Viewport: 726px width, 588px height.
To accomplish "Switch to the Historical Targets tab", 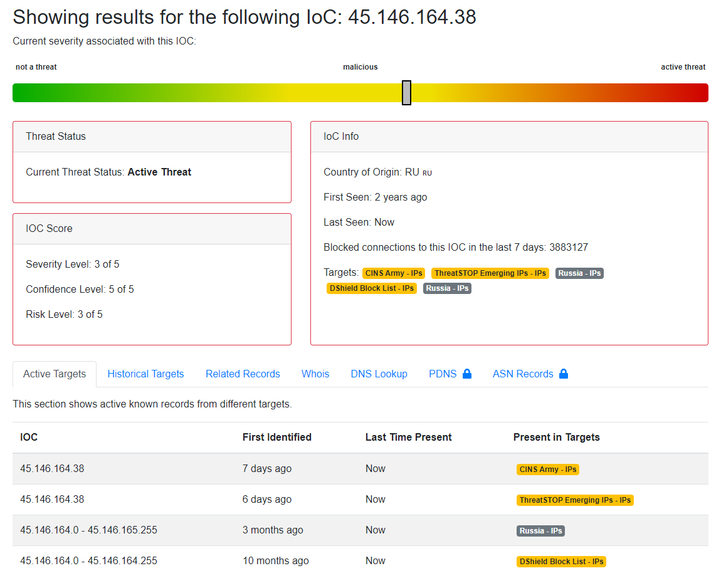I will 145,374.
